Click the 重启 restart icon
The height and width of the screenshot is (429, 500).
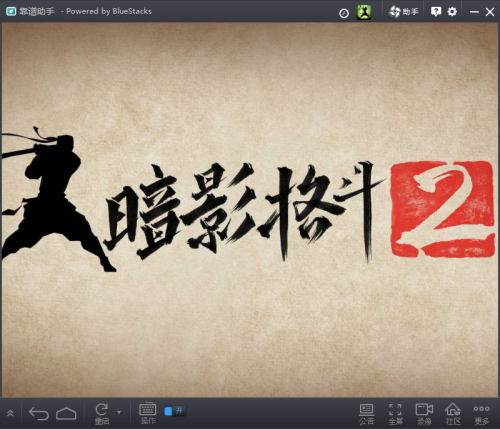pyautogui.click(x=102, y=414)
